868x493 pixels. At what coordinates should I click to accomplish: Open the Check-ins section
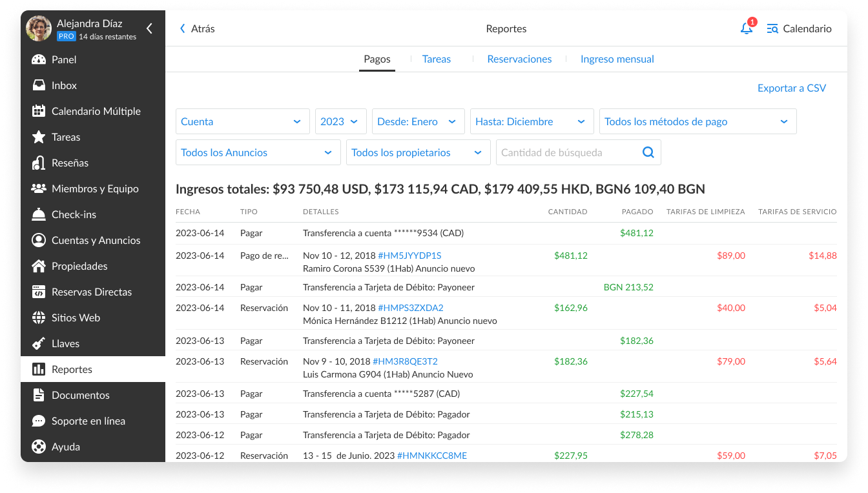point(74,214)
